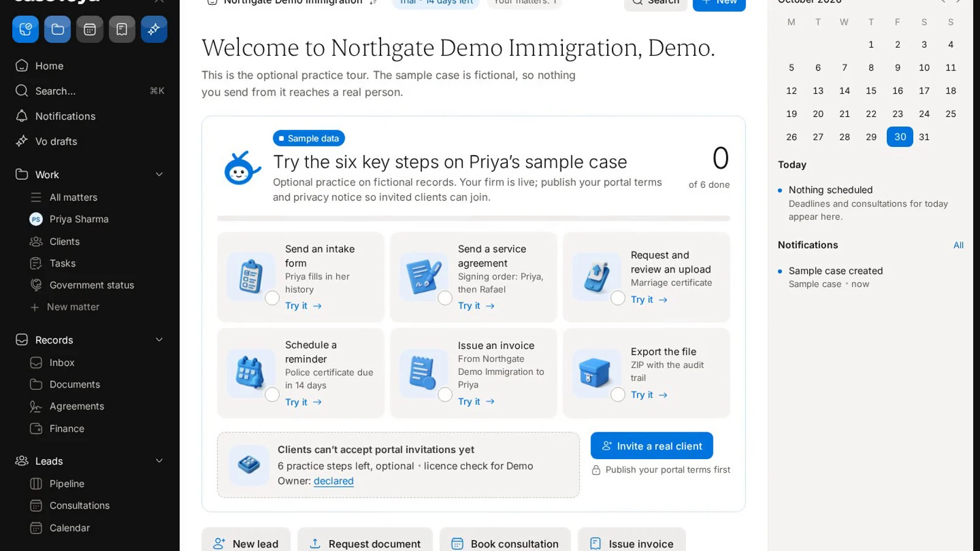This screenshot has width=980, height=551.
Task: Open the Priya Sharma matter avatar
Action: [x=36, y=219]
